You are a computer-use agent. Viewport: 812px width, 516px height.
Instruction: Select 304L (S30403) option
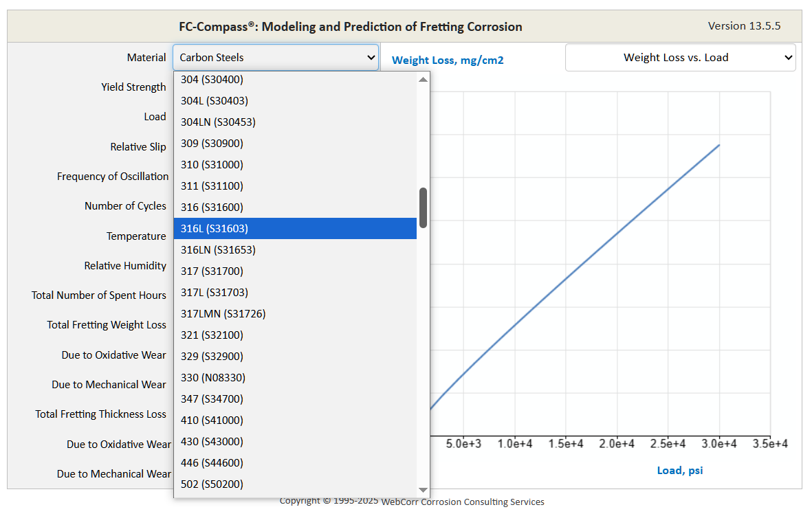click(295, 101)
